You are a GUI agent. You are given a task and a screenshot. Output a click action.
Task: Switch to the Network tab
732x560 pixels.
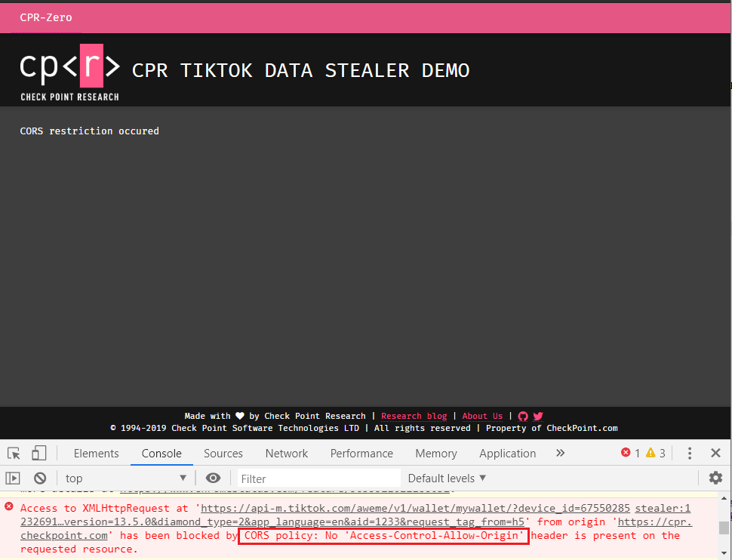coord(287,454)
